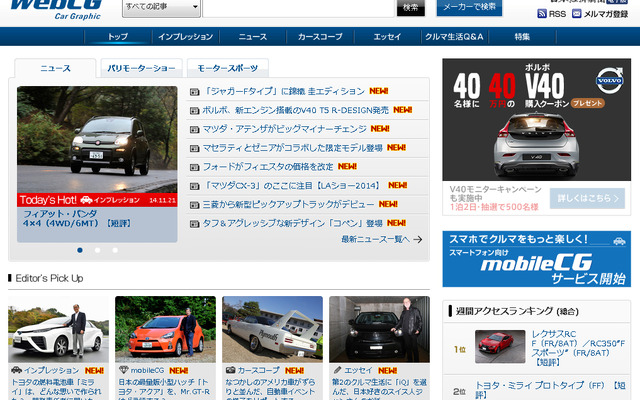Open the フォード フィエスタ price revision headline
The image size is (640, 400).
[x=268, y=167]
